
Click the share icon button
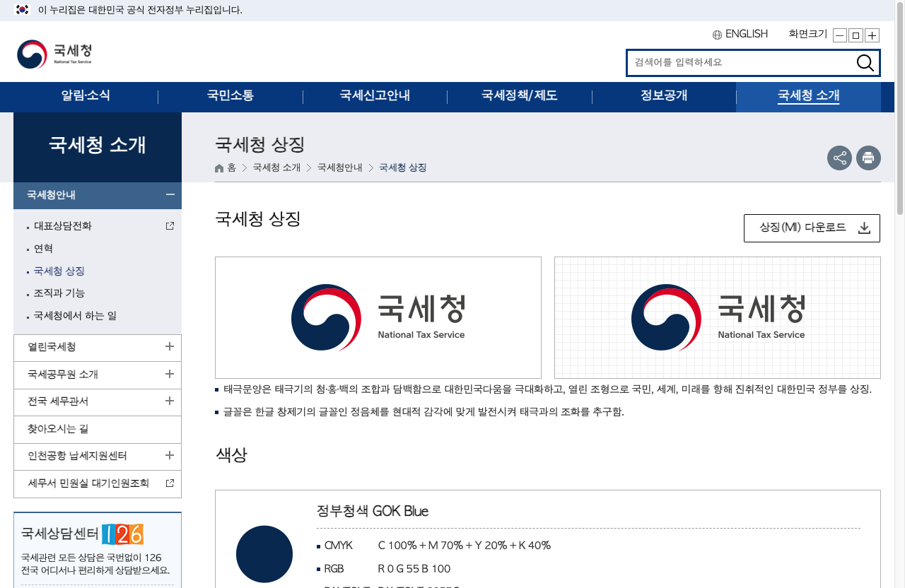pyautogui.click(x=839, y=158)
